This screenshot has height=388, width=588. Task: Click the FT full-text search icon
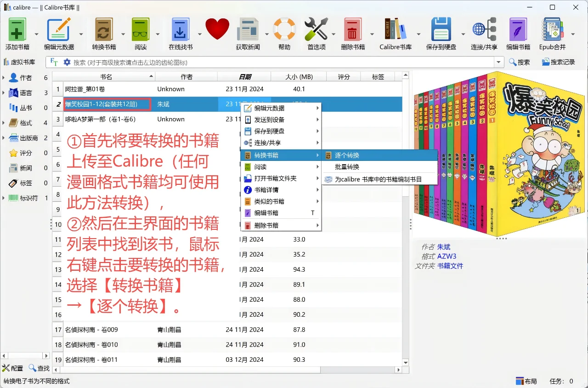(x=54, y=62)
